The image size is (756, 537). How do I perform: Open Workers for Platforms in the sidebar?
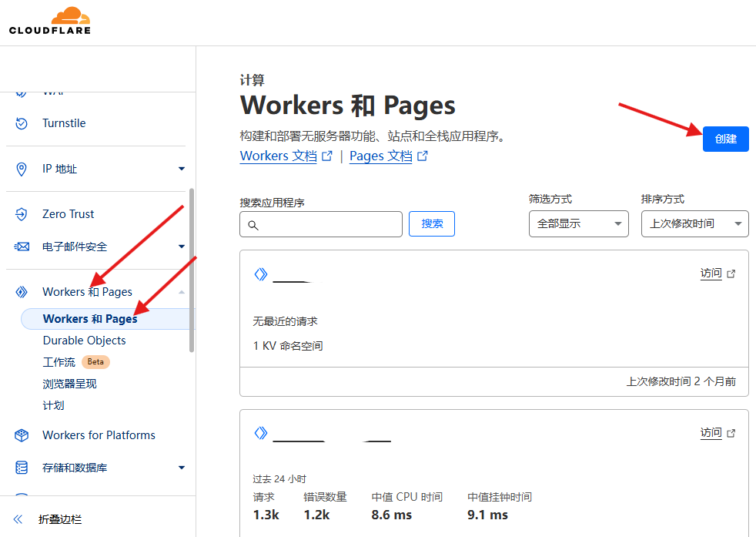pos(99,435)
